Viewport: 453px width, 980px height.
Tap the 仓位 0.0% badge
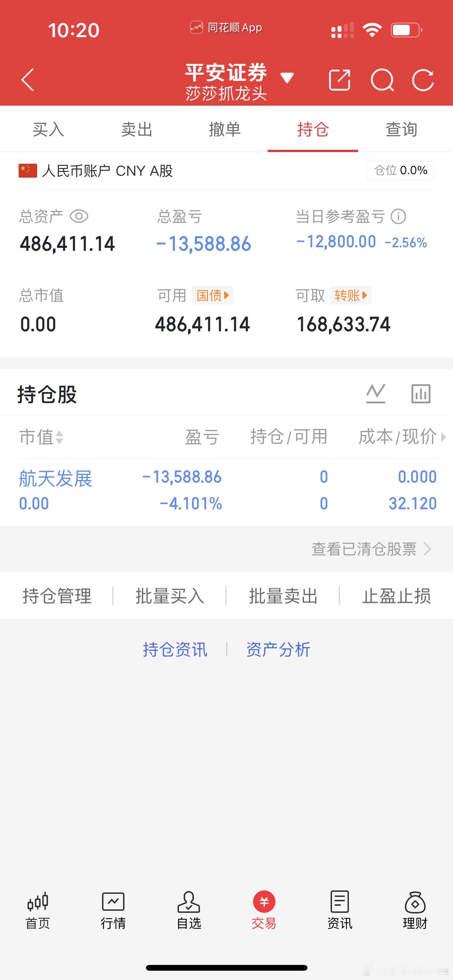click(400, 170)
